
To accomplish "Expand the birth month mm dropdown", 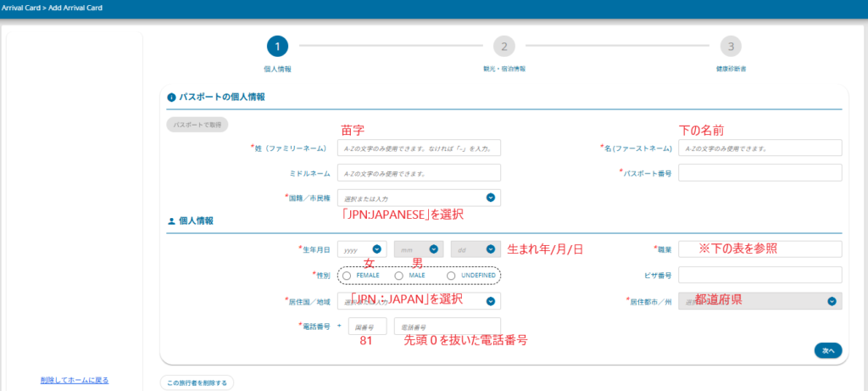I will point(419,249).
